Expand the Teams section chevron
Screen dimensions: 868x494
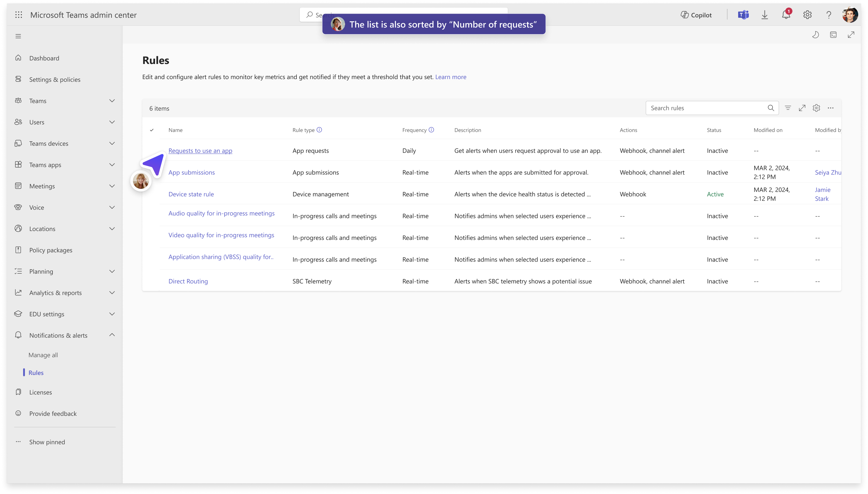pos(112,101)
